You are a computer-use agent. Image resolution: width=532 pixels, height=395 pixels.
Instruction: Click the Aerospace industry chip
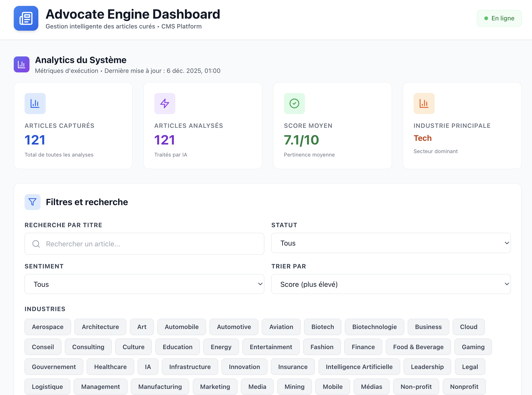[47, 327]
